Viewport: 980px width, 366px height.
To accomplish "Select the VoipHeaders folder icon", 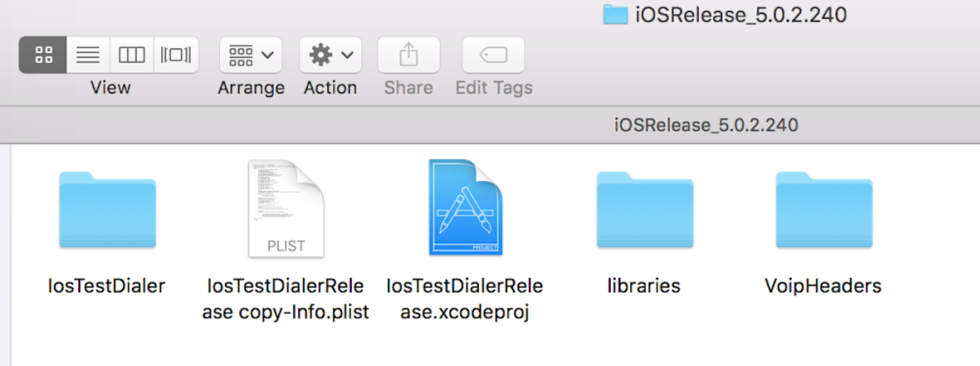I will tap(824, 211).
